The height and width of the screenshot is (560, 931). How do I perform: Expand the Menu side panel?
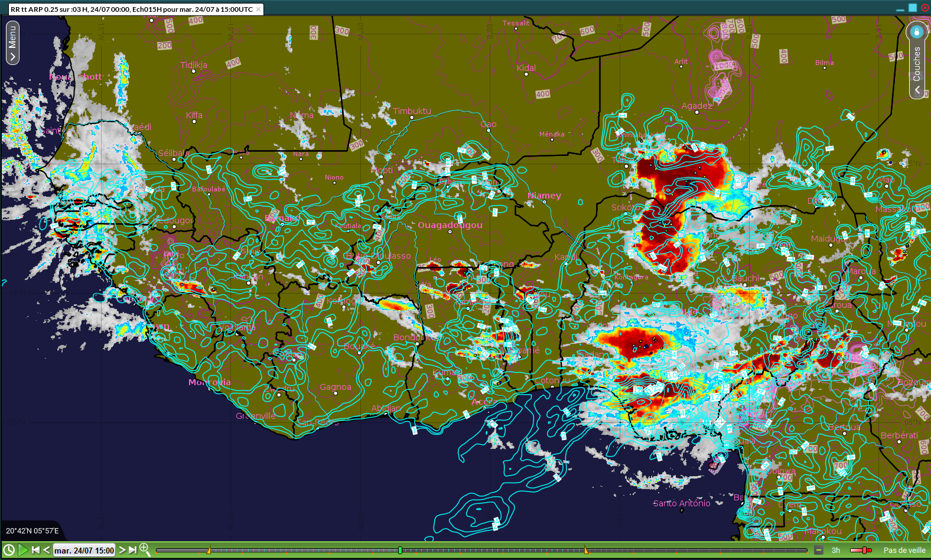click(12, 43)
